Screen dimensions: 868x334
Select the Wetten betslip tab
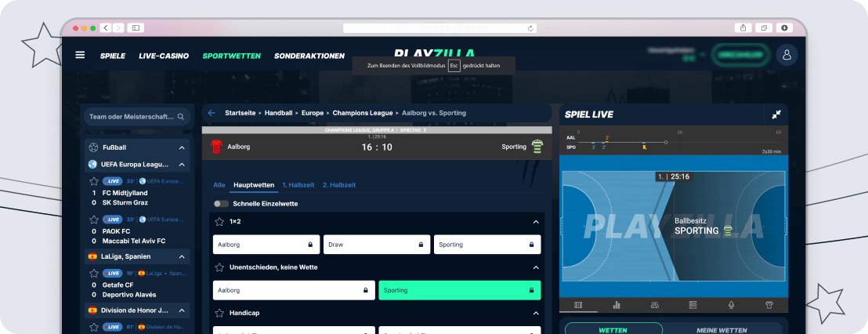coord(613,330)
